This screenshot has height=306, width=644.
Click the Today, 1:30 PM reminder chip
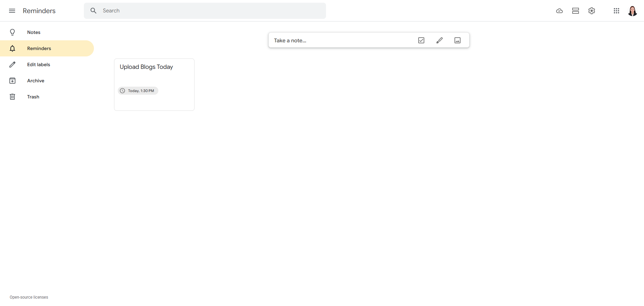click(138, 91)
